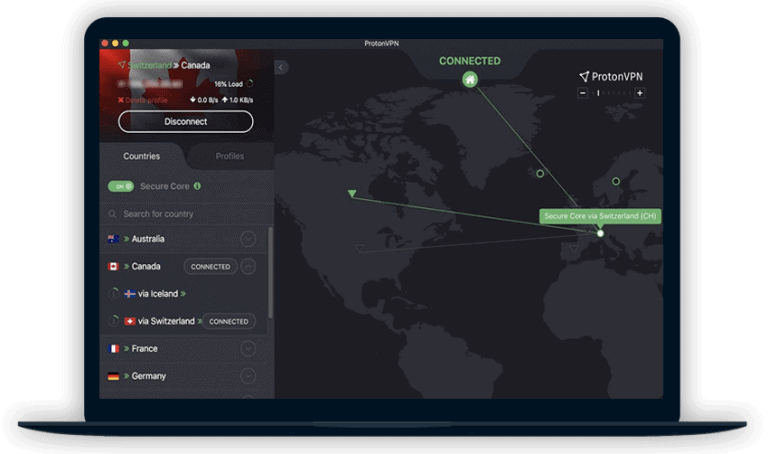This screenshot has width=768, height=454.
Task: Zoom in the map with plus
Action: 639,93
